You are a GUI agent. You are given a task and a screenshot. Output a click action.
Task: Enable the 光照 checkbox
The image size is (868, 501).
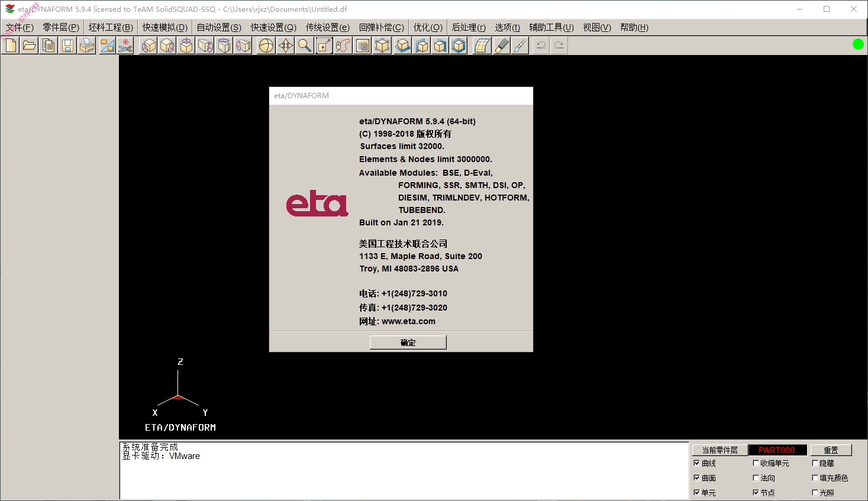815,493
